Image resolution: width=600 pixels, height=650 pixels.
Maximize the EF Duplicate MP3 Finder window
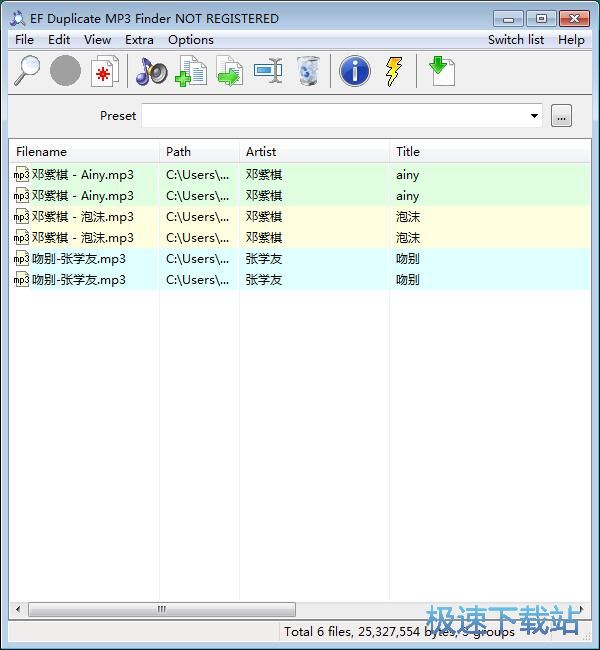click(x=541, y=19)
